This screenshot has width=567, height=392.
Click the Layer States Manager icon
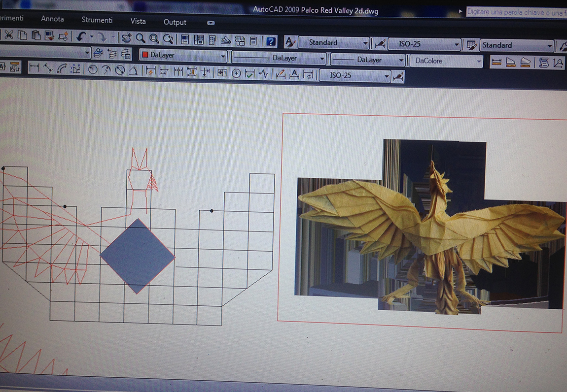coord(126,54)
